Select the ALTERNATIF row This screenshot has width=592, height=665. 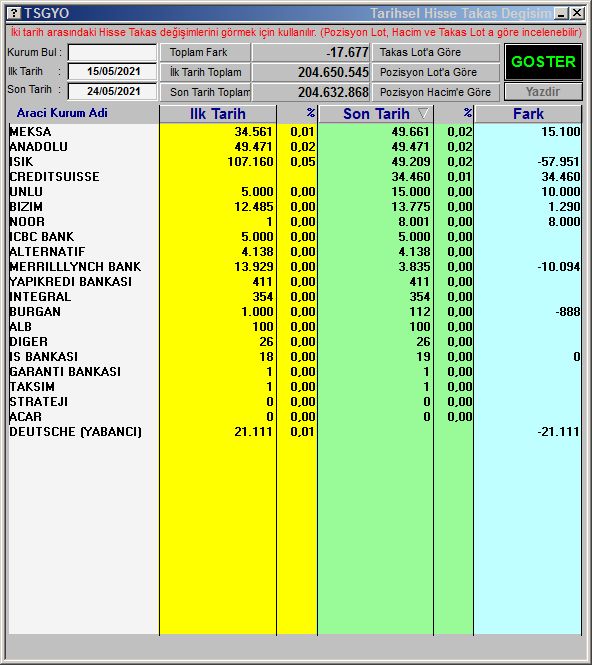pyautogui.click(x=295, y=251)
